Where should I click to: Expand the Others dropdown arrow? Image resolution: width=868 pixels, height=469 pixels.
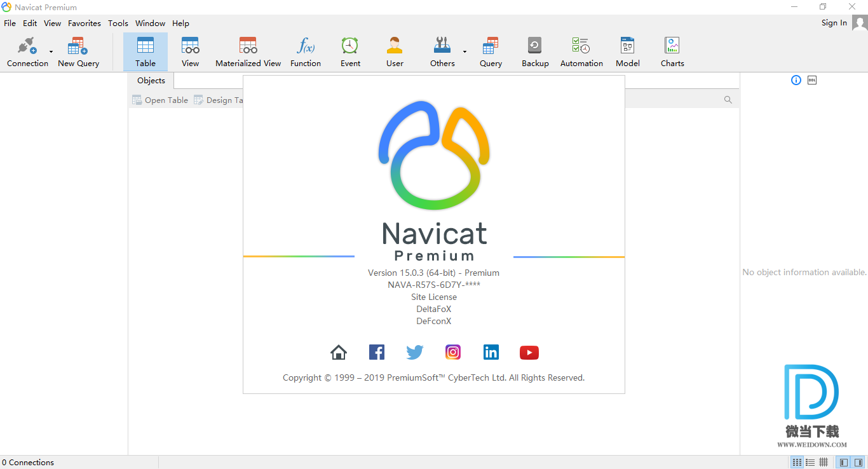(465, 52)
